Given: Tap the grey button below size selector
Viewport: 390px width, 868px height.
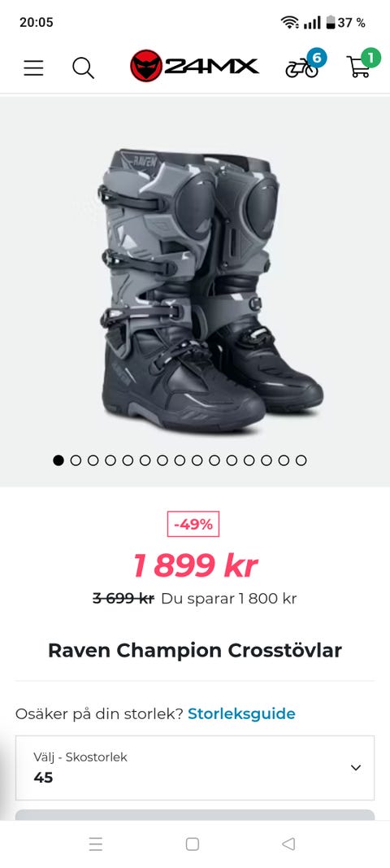Looking at the screenshot, I should coord(195,814).
